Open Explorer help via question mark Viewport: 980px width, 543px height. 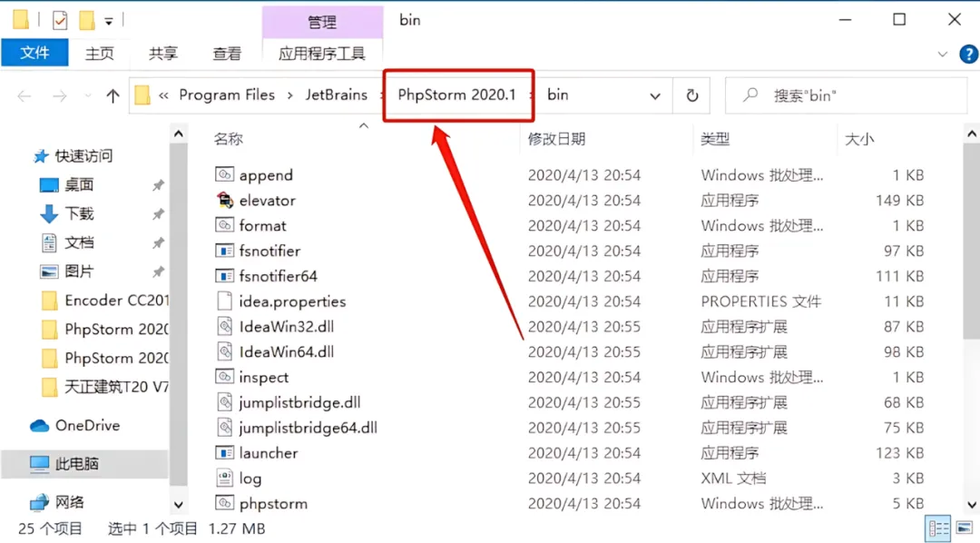tap(968, 54)
